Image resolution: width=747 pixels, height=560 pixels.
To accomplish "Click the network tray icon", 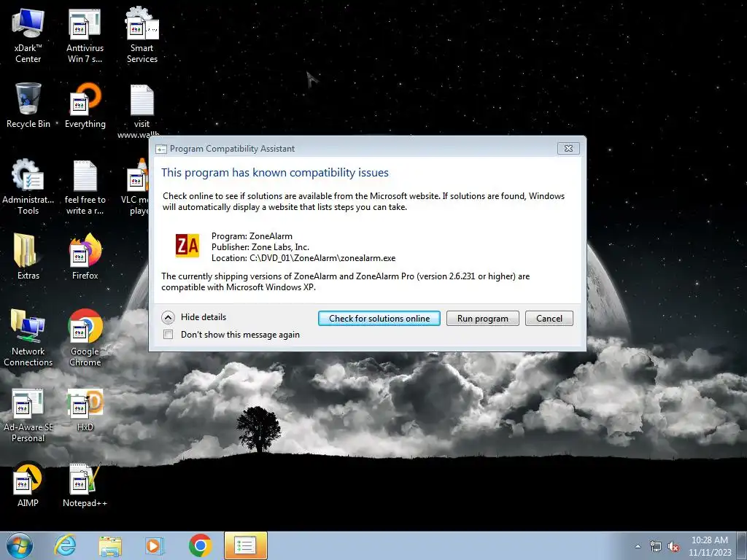I will pos(656,546).
